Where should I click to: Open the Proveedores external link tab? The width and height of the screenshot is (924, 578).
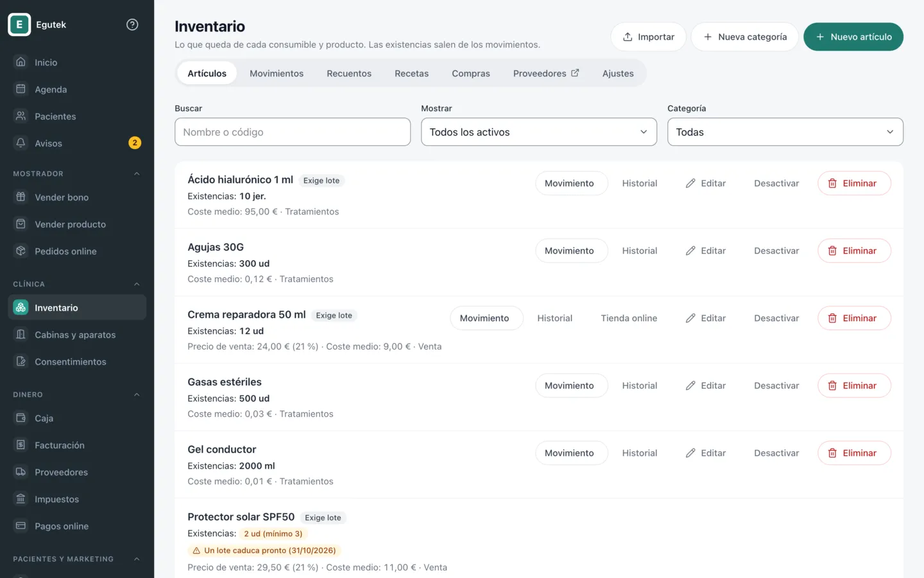[546, 73]
